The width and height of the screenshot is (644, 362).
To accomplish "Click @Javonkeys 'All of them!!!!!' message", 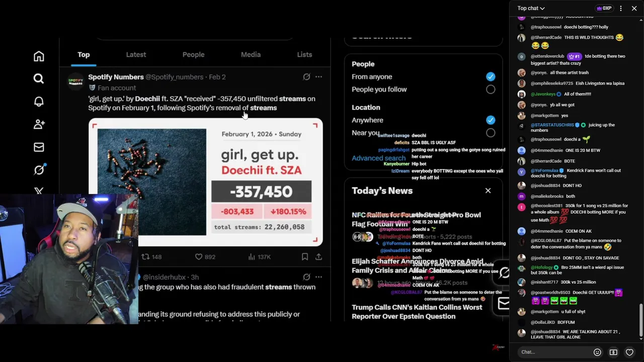I will (x=554, y=94).
